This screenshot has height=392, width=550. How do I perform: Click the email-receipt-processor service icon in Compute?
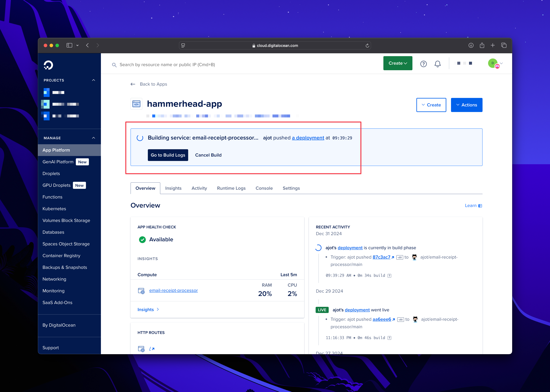point(141,291)
